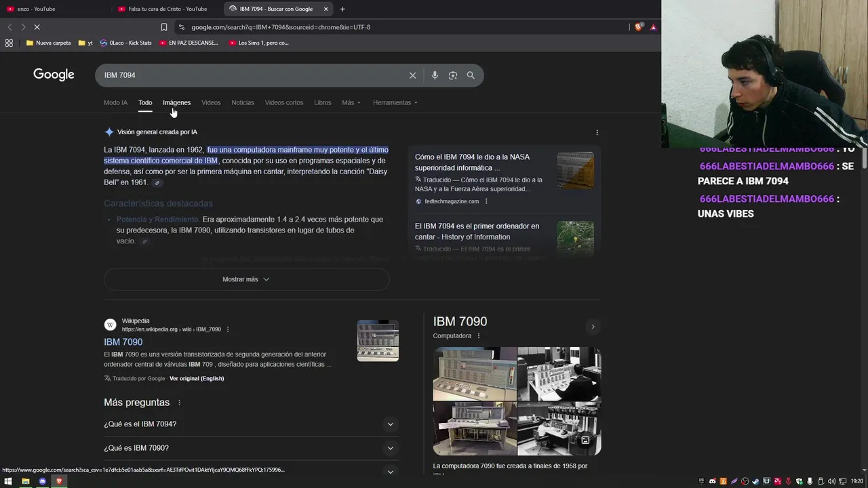The image size is (868, 488).
Task: Click the 'Características destacadas' heading
Action: 158,203
